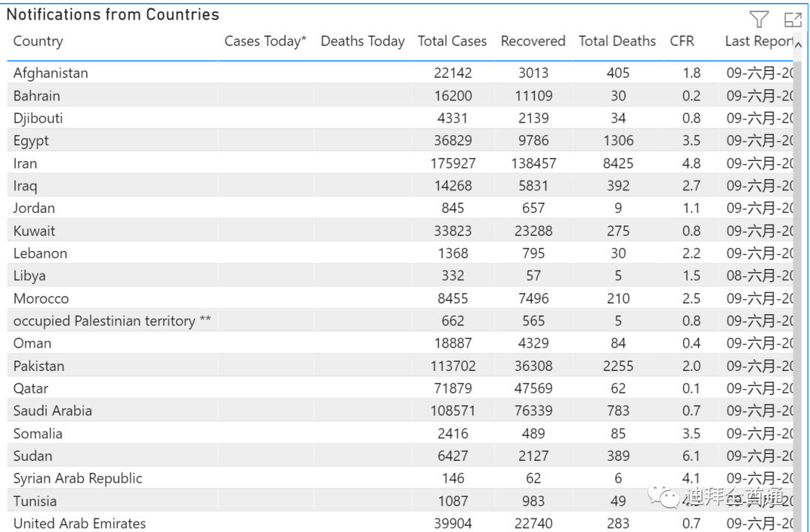Click the CFR column header
Viewport: 810px width, 532px height.
click(682, 42)
